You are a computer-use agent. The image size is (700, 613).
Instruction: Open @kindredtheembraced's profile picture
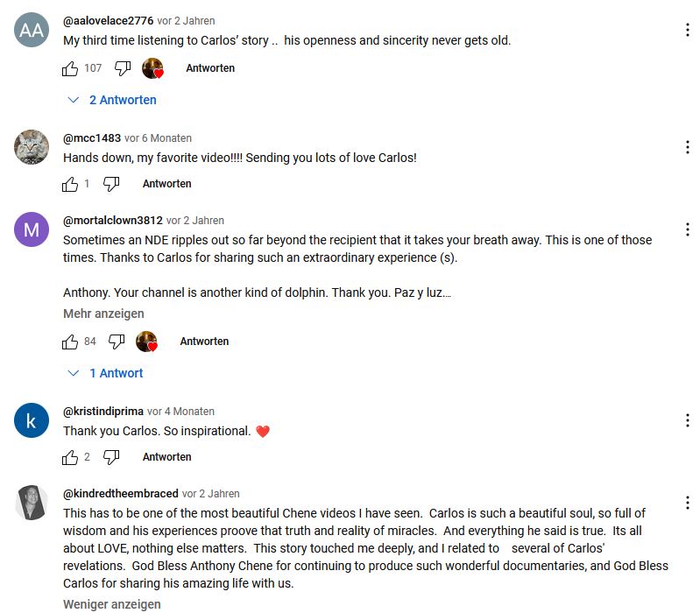32,503
